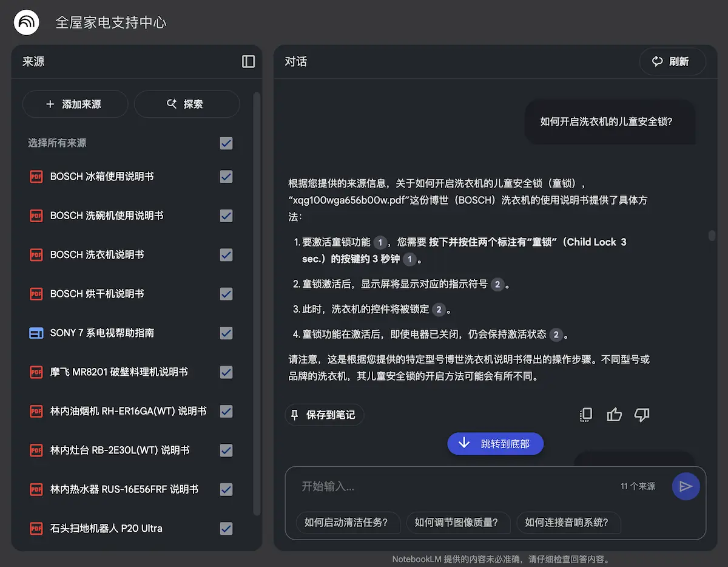This screenshot has height=567, width=728.
Task: Select the 如何启动清洁任务? suggestion chip
Action: 345,522
